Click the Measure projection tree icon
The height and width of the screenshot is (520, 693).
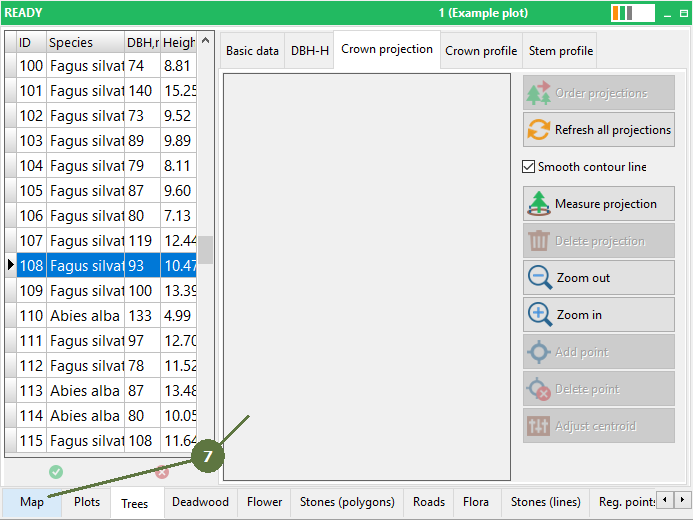coord(539,204)
